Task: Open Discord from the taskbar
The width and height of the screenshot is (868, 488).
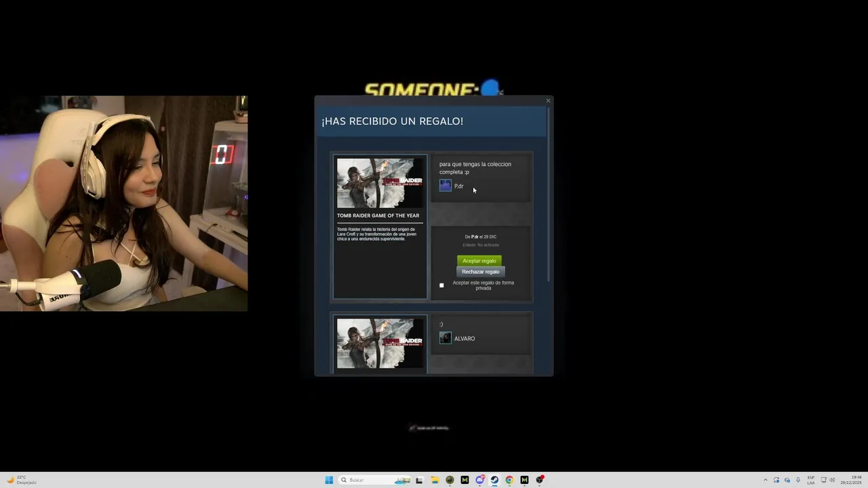Action: click(x=479, y=480)
